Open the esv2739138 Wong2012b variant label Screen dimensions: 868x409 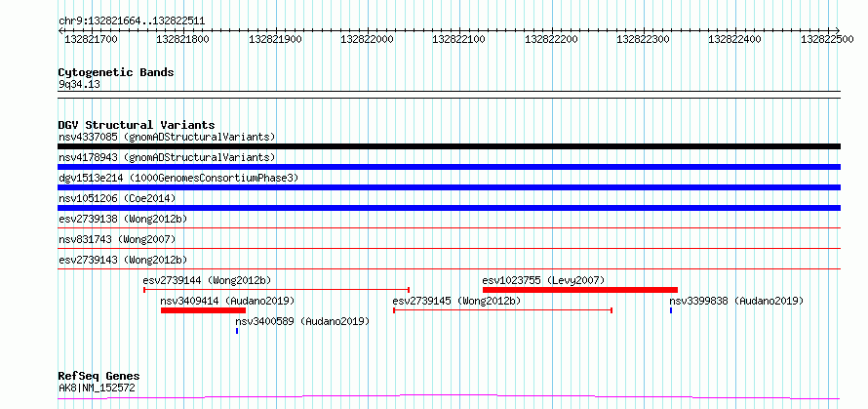123,219
